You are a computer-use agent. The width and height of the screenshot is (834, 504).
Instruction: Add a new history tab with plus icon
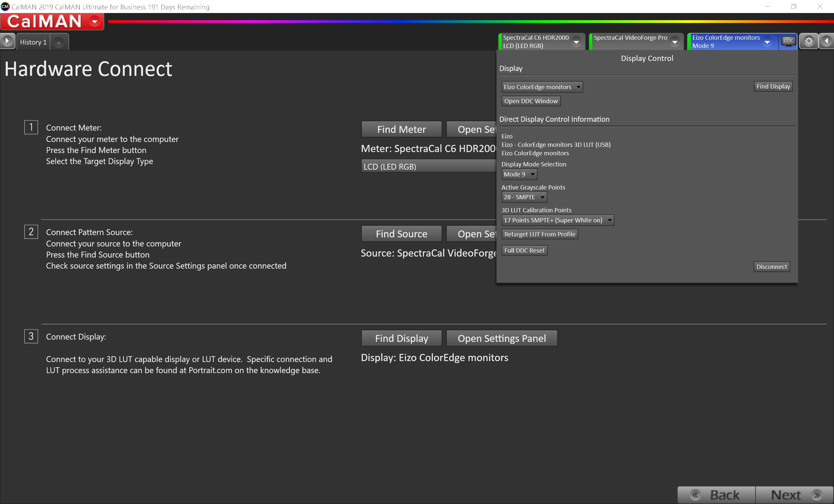[x=59, y=43]
